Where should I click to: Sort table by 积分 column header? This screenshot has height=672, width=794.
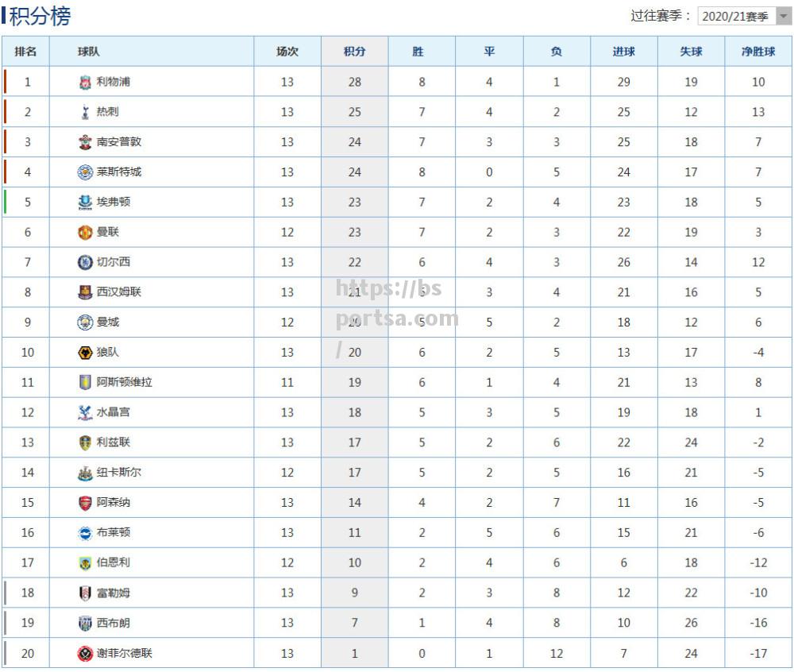click(x=354, y=51)
